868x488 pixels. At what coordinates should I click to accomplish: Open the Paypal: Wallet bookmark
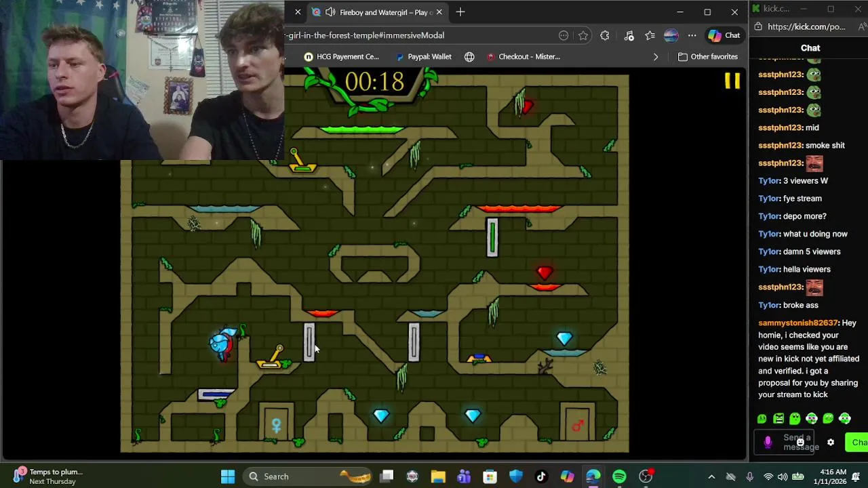(x=423, y=57)
